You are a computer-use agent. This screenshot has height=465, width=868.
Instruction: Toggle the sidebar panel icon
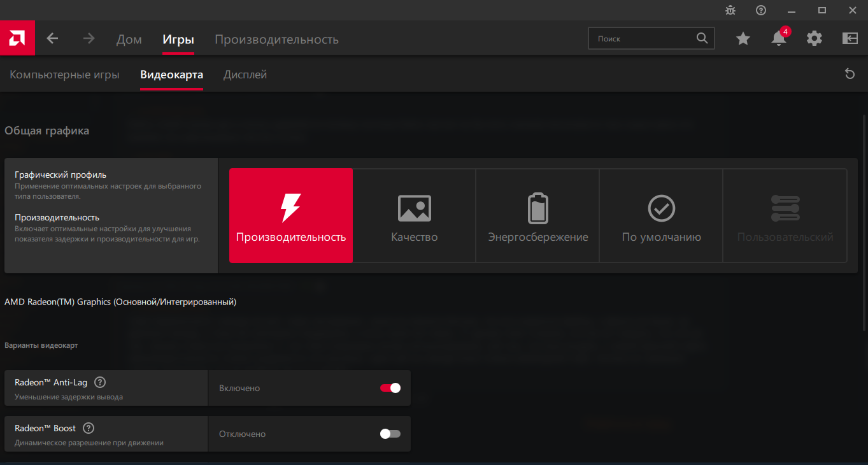(x=850, y=38)
